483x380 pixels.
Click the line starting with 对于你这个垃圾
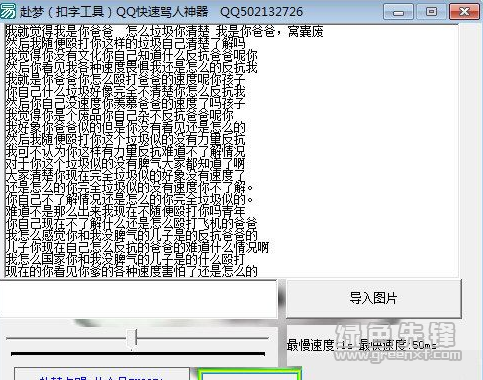click(x=125, y=164)
